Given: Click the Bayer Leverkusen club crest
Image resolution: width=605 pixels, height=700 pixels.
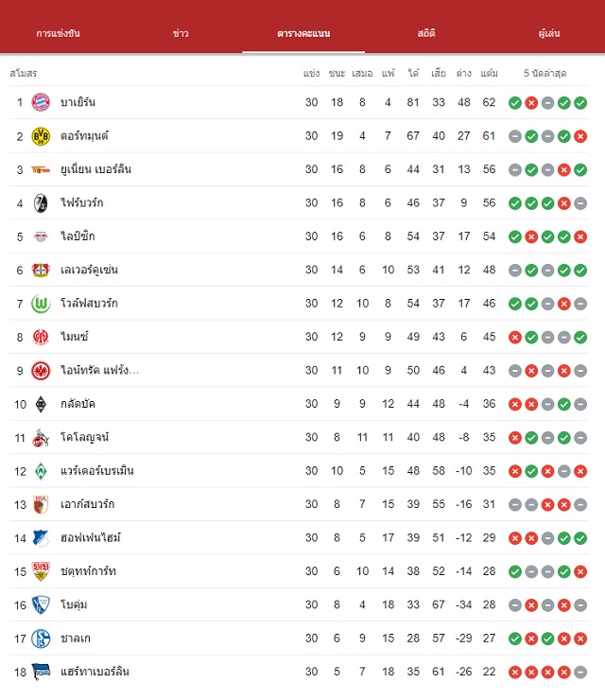Looking at the screenshot, I should click(x=41, y=271).
